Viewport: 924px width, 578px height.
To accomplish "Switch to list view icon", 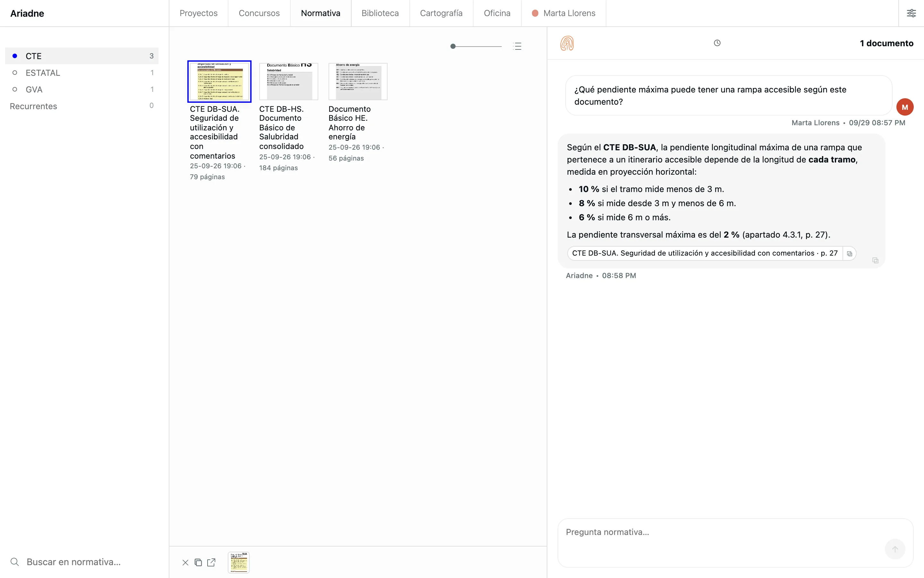I will pos(518,46).
